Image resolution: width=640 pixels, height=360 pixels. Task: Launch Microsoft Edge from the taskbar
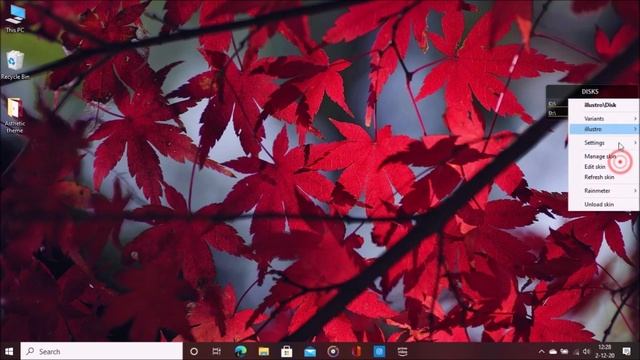tap(240, 351)
